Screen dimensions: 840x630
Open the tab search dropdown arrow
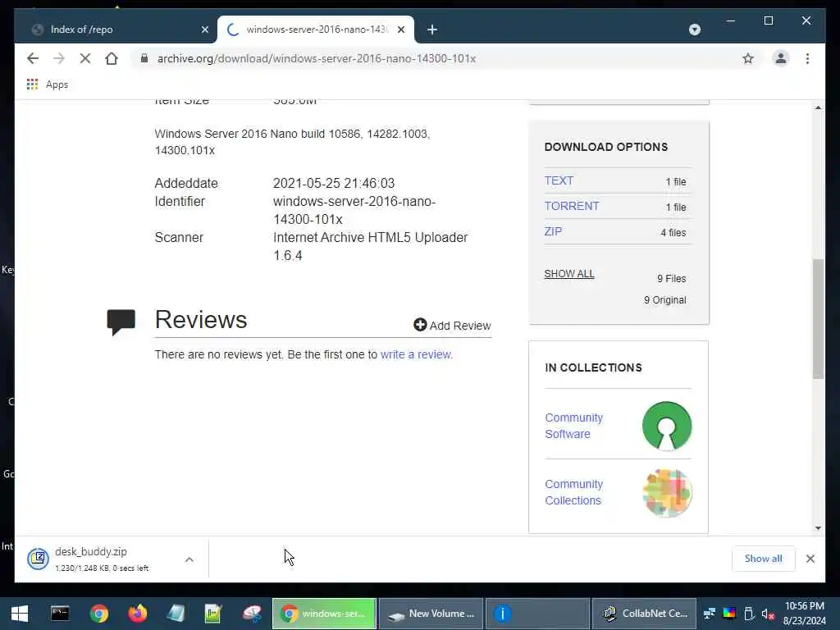pos(694,30)
